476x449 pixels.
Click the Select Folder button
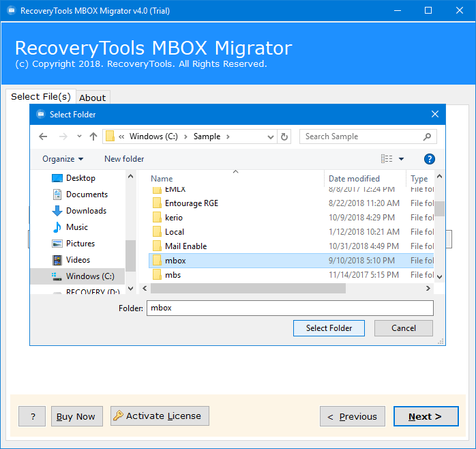(329, 328)
